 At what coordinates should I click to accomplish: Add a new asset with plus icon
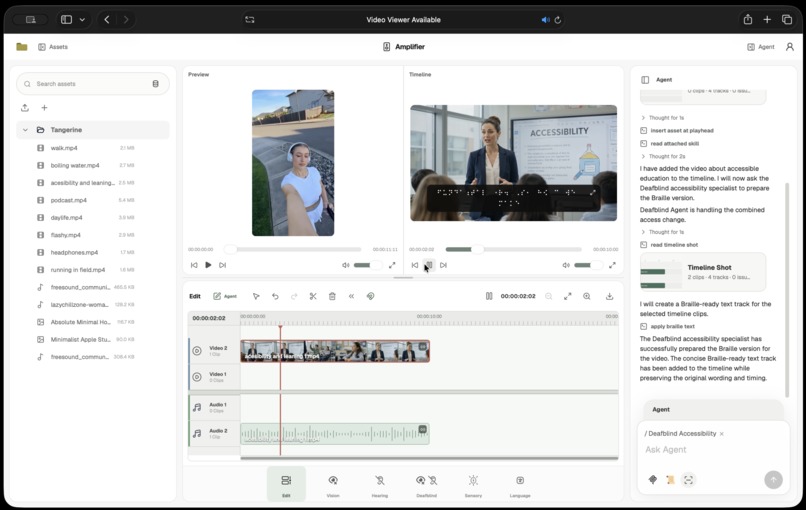(x=44, y=107)
